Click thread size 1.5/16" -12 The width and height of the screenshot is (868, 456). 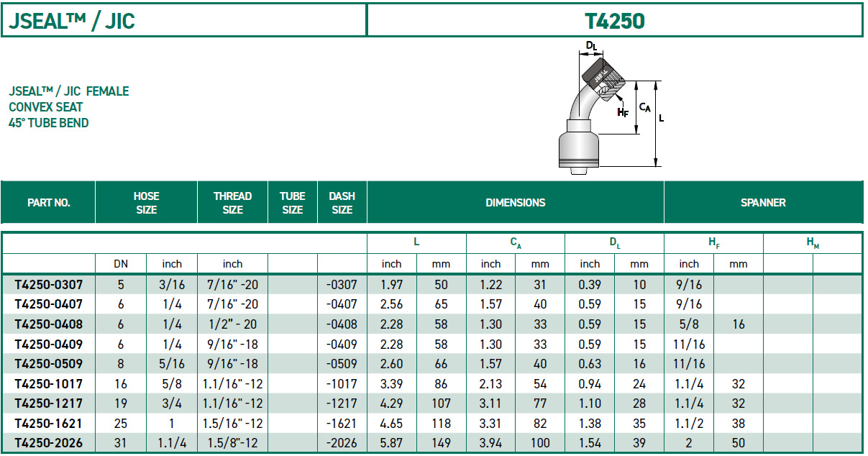pyautogui.click(x=232, y=423)
